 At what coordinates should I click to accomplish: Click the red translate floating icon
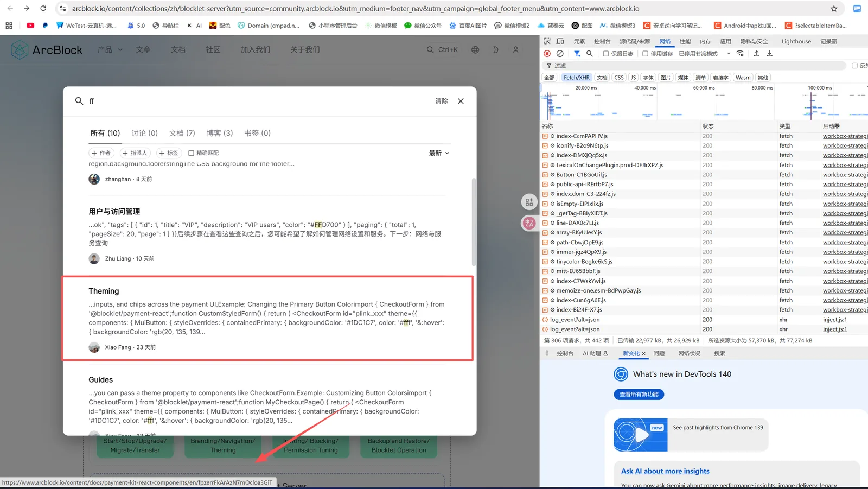coord(529,223)
